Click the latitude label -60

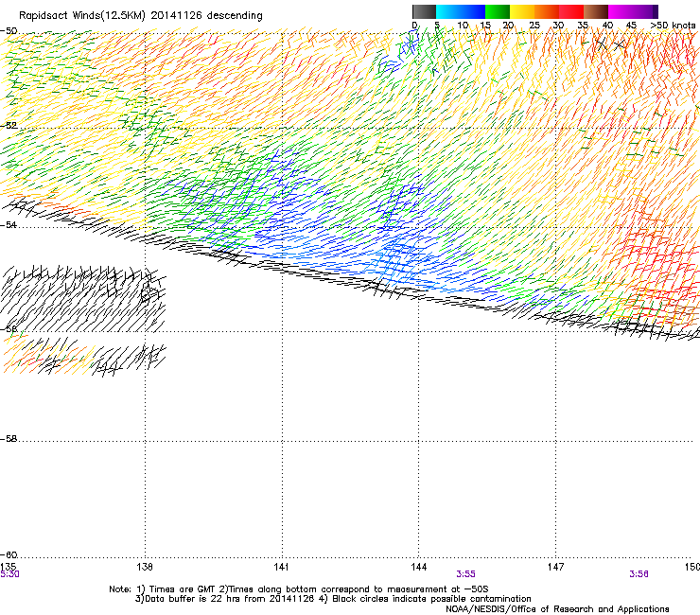9,555
